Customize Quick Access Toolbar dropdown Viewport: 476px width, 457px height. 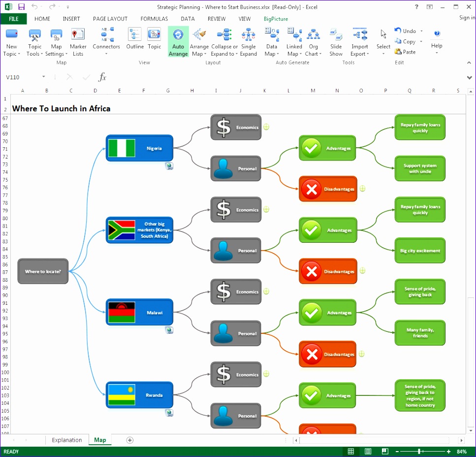point(68,7)
